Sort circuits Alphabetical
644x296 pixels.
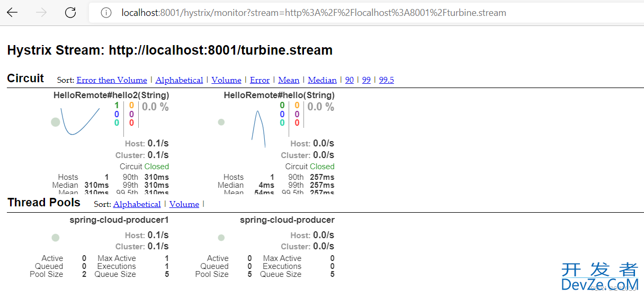(180, 80)
